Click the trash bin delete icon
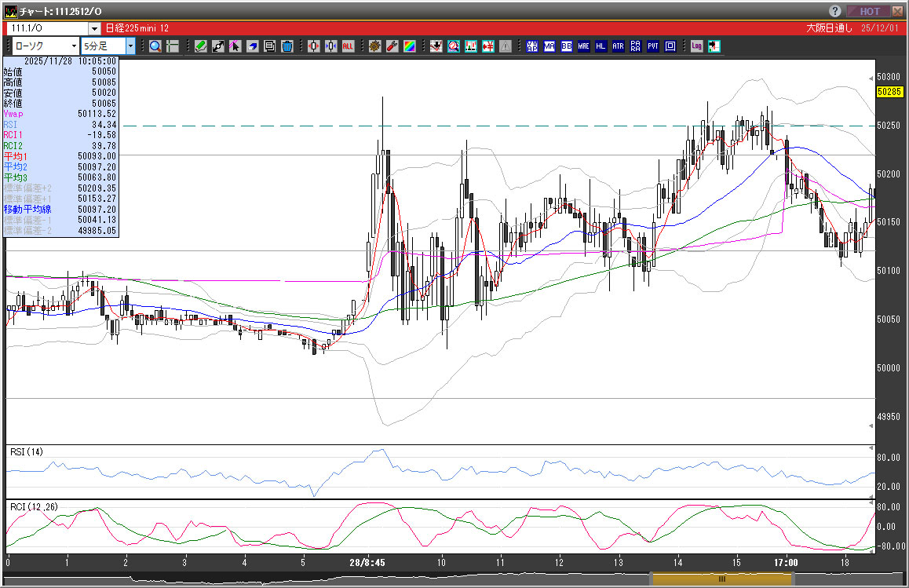 point(287,46)
